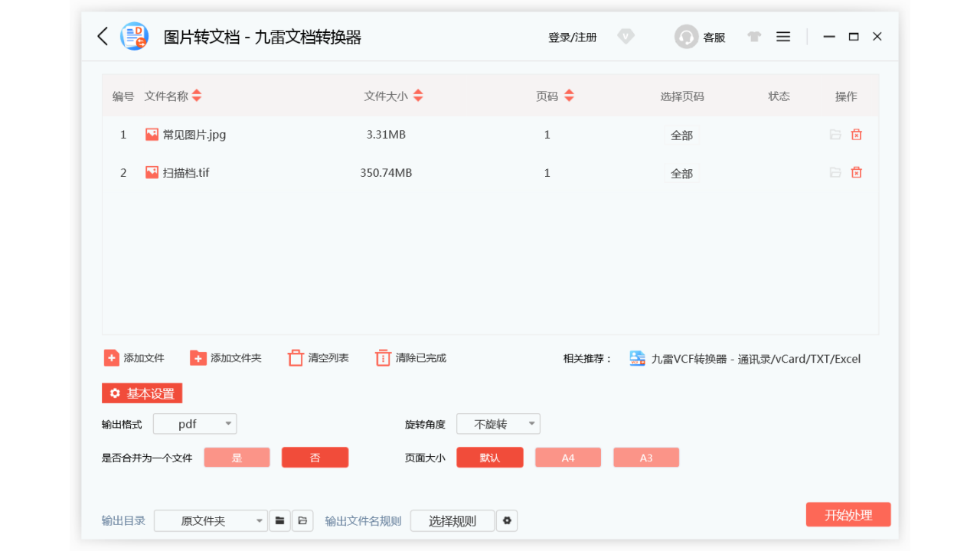Image resolution: width=980 pixels, height=551 pixels.
Task: Open the VIP diamond icon in the titlebar
Action: pos(626,36)
